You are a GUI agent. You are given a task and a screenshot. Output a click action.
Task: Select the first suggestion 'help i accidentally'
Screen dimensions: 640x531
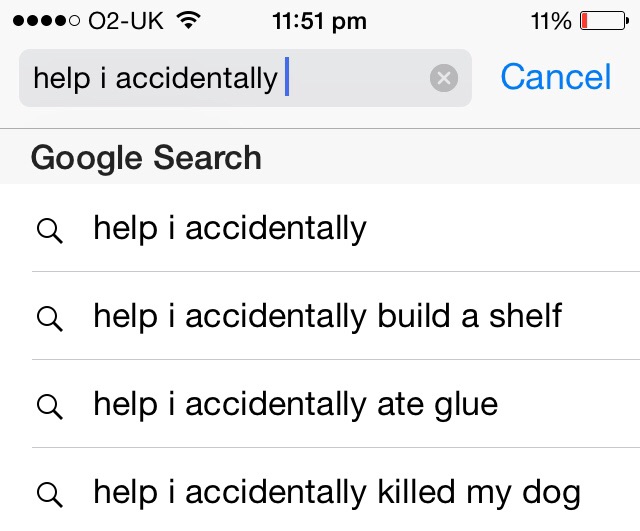pyautogui.click(x=320, y=228)
